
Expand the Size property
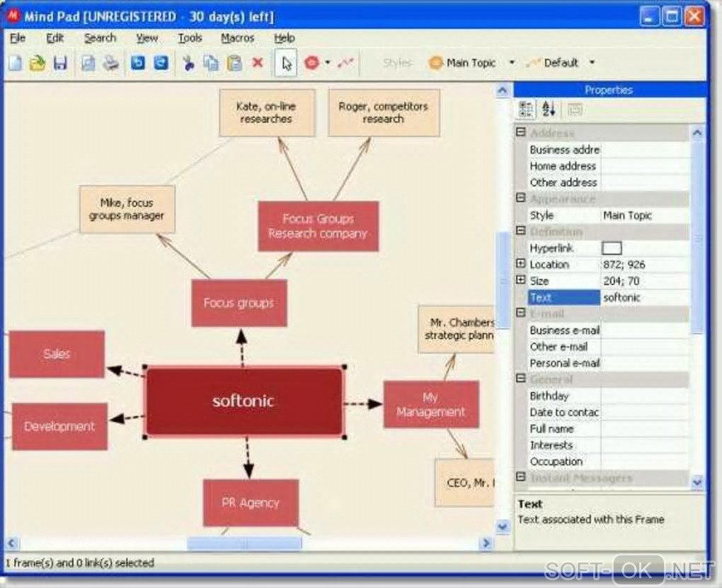click(x=521, y=279)
